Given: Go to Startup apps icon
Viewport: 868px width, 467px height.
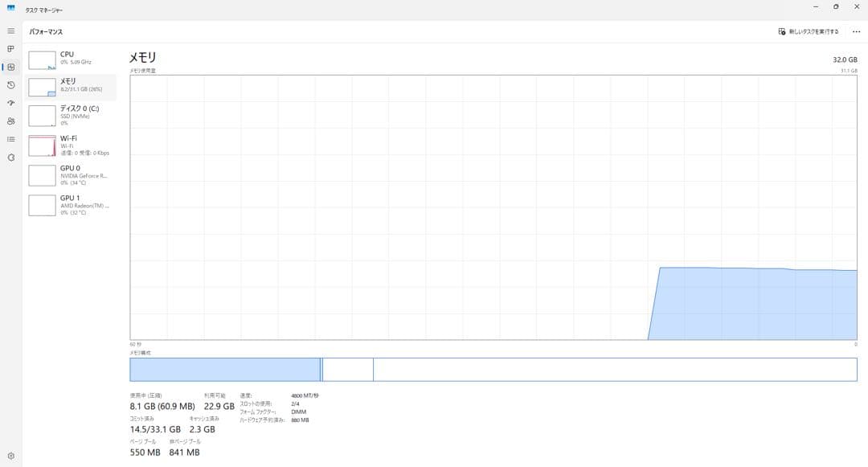Looking at the screenshot, I should click(10, 103).
